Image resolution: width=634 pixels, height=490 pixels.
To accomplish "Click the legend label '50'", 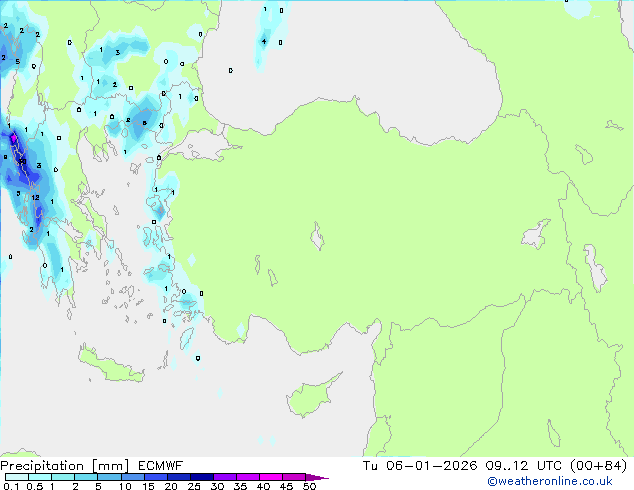I will 309,486.
